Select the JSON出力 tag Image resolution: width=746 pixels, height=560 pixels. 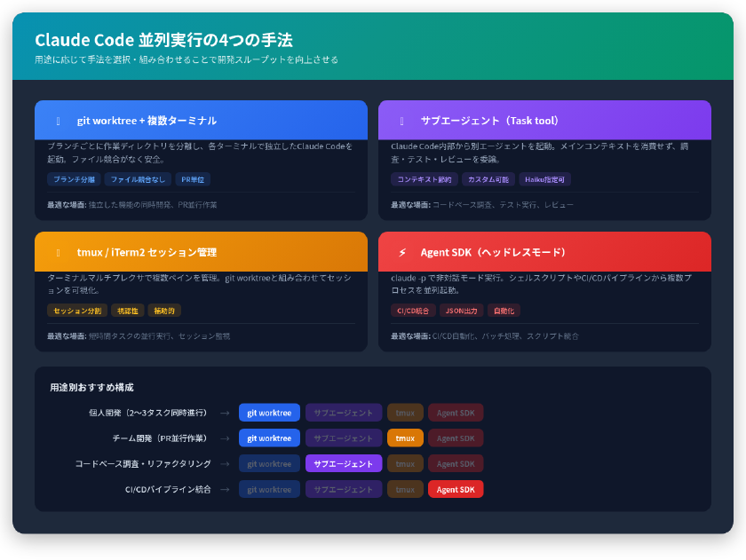point(462,311)
